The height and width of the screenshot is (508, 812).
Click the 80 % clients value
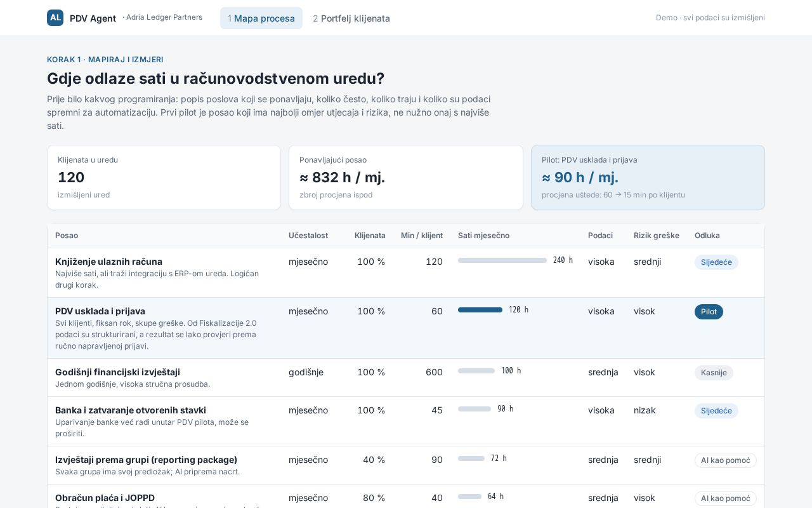click(374, 498)
